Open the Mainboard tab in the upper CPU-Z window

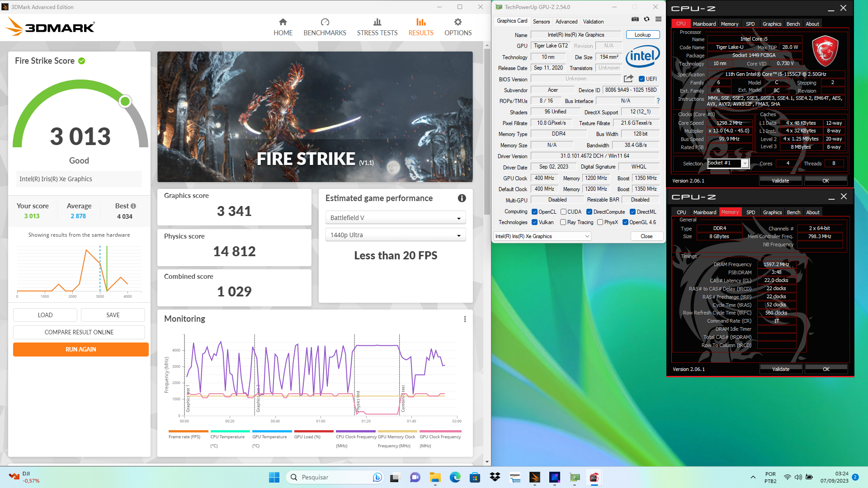[704, 24]
